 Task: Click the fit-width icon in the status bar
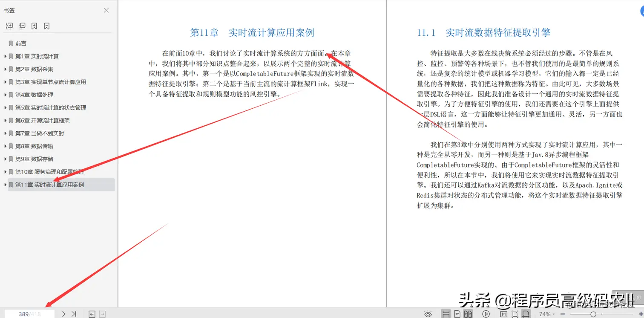pyautogui.click(x=526, y=314)
